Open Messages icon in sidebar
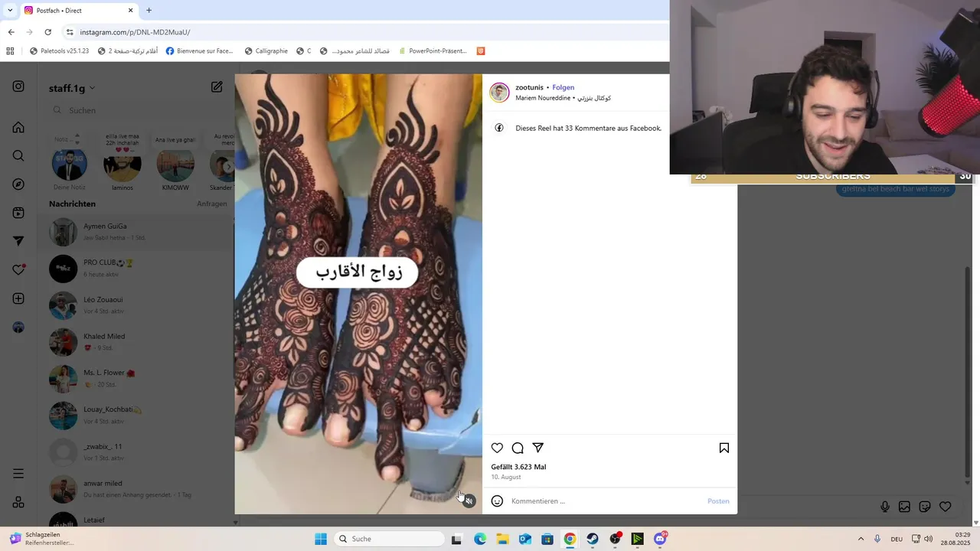Screen dimensions: 980x551 18,241
